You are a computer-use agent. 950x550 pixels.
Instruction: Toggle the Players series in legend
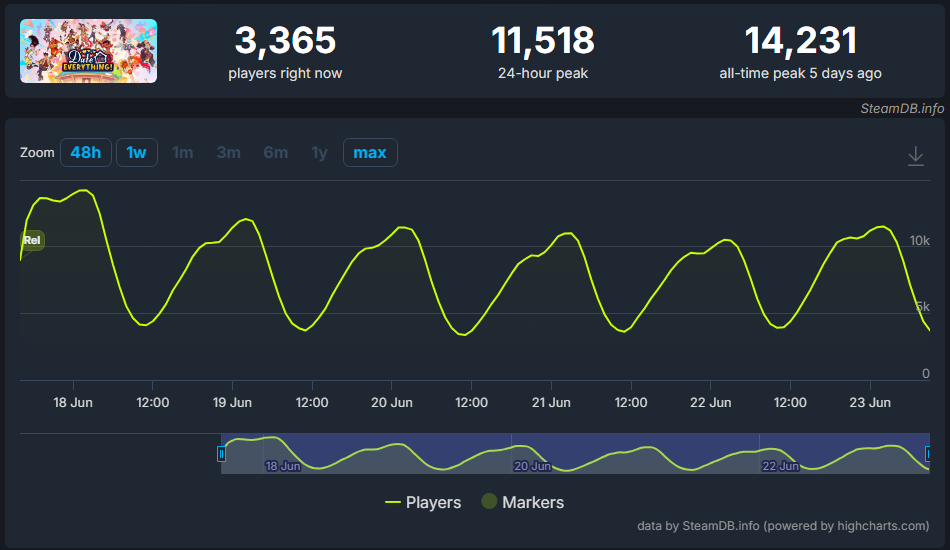[423, 502]
